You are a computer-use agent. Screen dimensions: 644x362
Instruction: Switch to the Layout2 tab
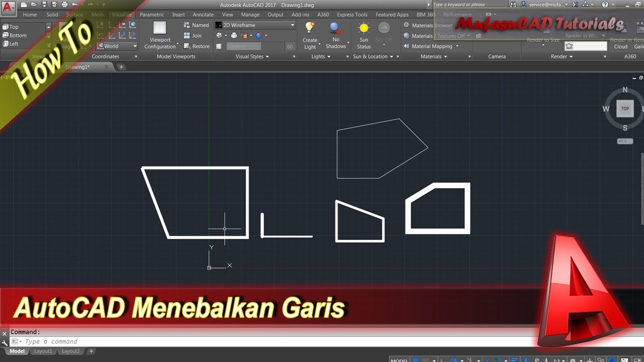[x=71, y=351]
